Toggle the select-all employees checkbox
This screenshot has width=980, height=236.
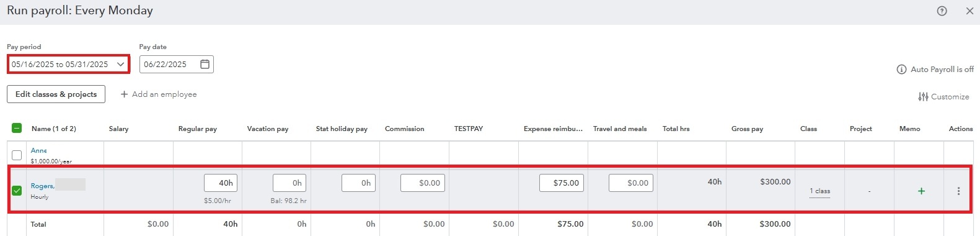pos(17,128)
